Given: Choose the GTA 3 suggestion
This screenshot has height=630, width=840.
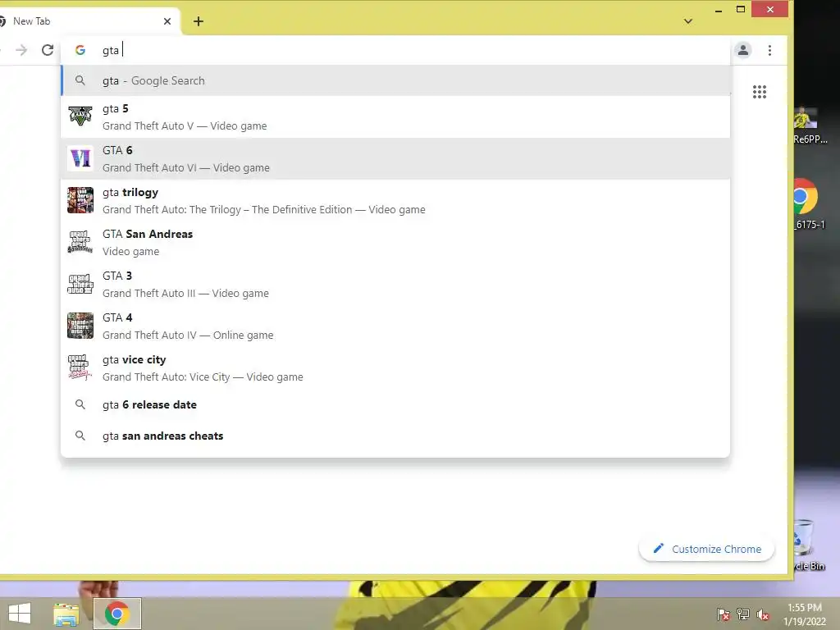Looking at the screenshot, I should [396, 284].
